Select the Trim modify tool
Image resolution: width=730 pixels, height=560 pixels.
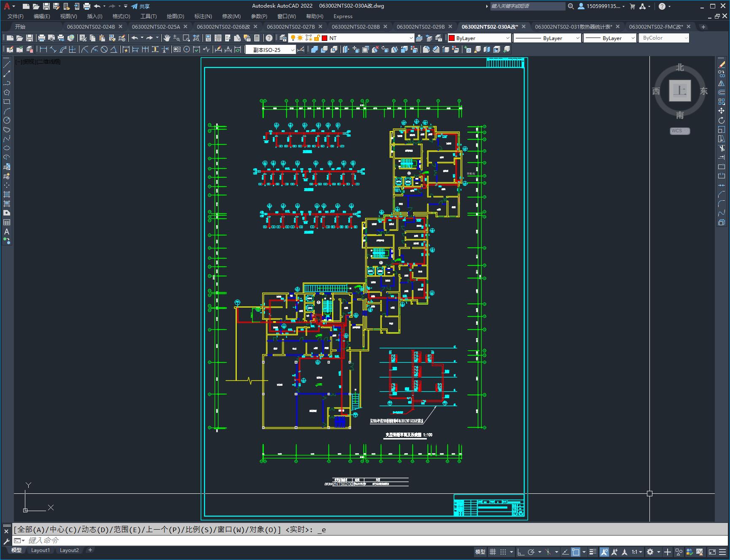pos(722,148)
